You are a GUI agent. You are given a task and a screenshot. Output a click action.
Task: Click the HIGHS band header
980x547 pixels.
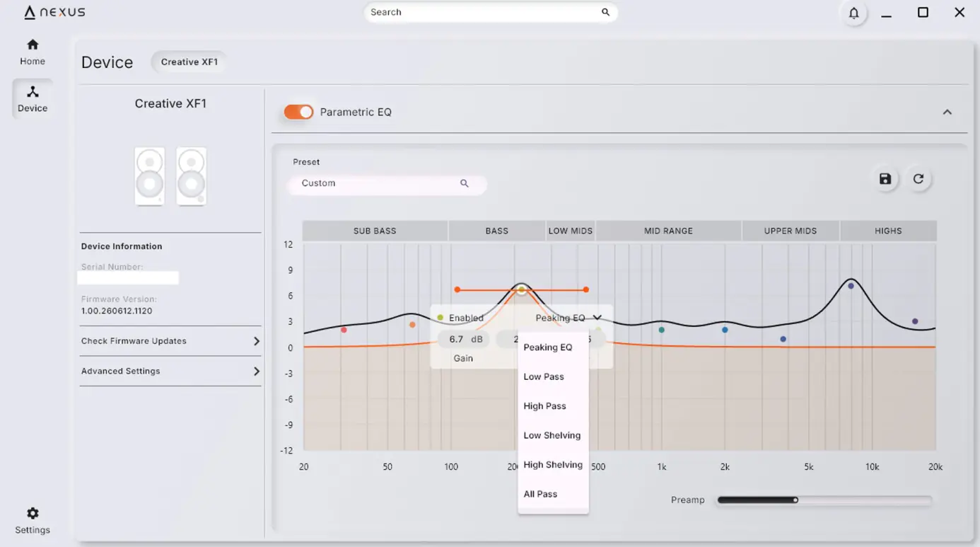coord(888,231)
